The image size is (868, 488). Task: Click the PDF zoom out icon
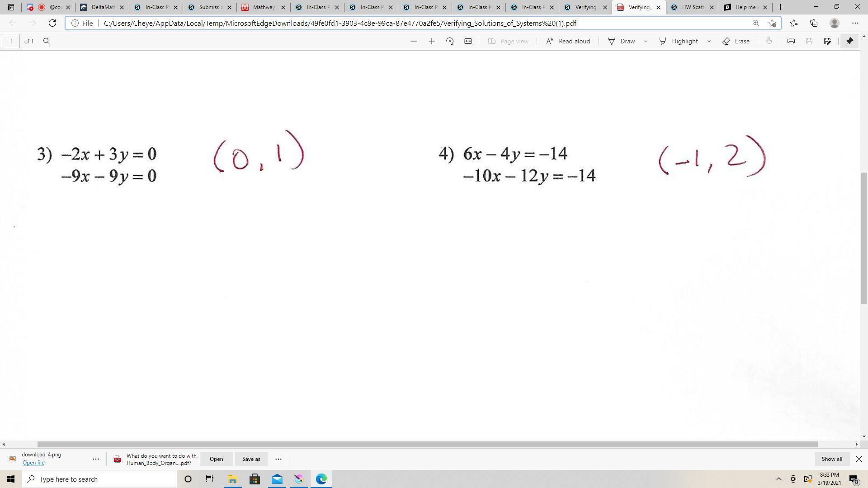413,41
